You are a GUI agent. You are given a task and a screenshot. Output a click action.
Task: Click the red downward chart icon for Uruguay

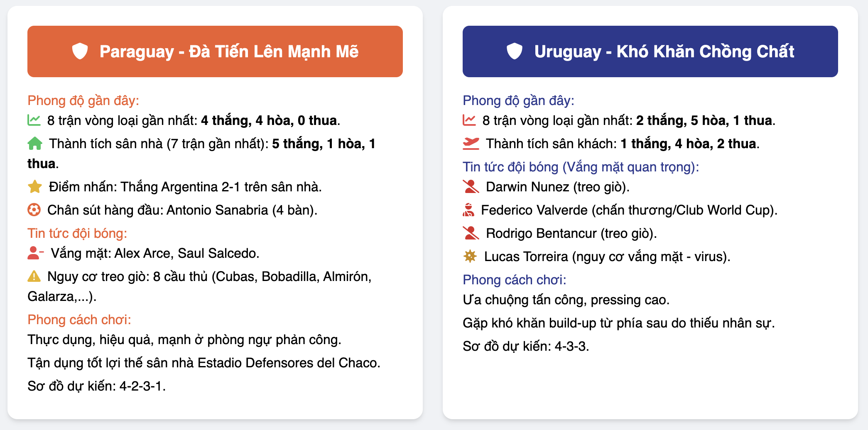click(x=469, y=120)
